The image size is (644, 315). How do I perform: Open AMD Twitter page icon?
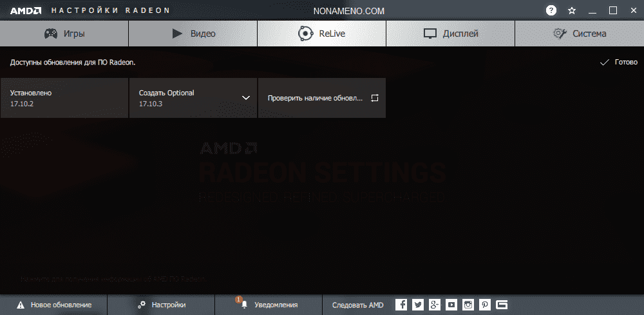coord(418,305)
